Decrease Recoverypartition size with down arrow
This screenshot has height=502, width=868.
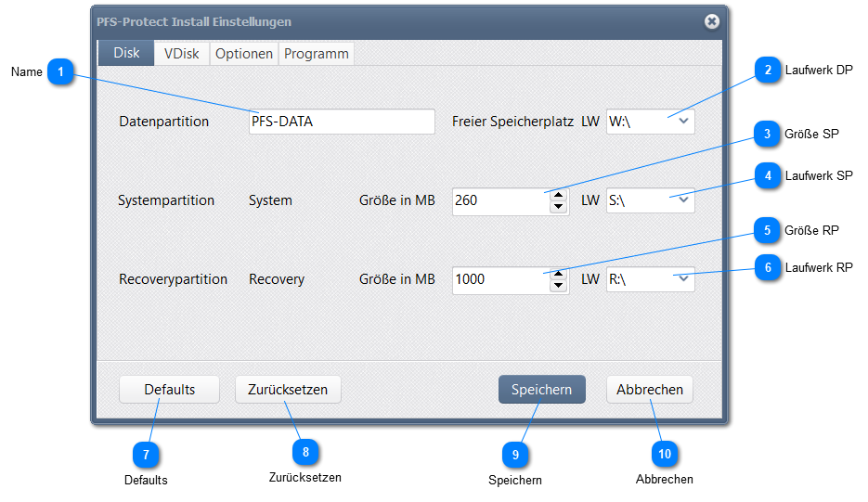(558, 285)
